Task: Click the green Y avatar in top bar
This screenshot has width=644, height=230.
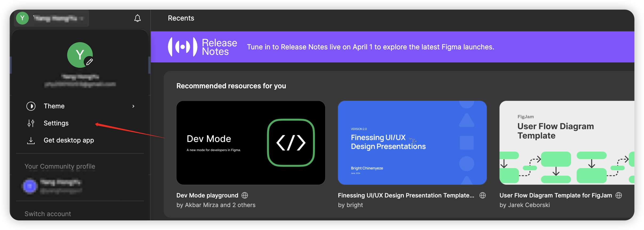Action: coord(22,18)
